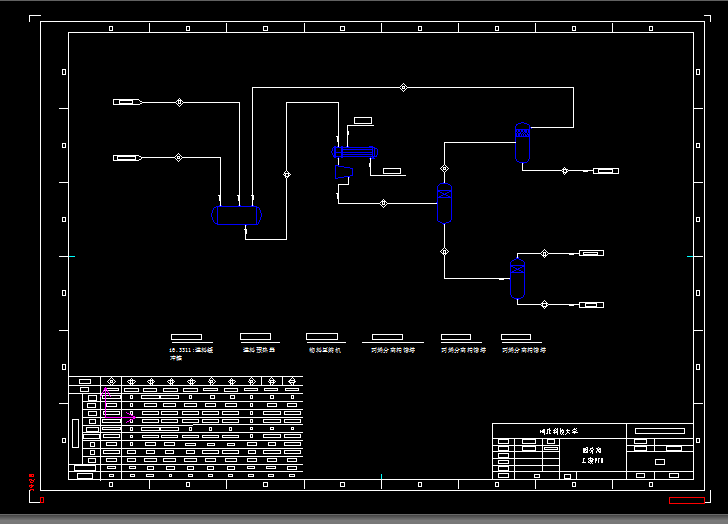The height and width of the screenshot is (524, 728).
Task: Click the utility tag box above the heat exchanger
Action: 363,121
